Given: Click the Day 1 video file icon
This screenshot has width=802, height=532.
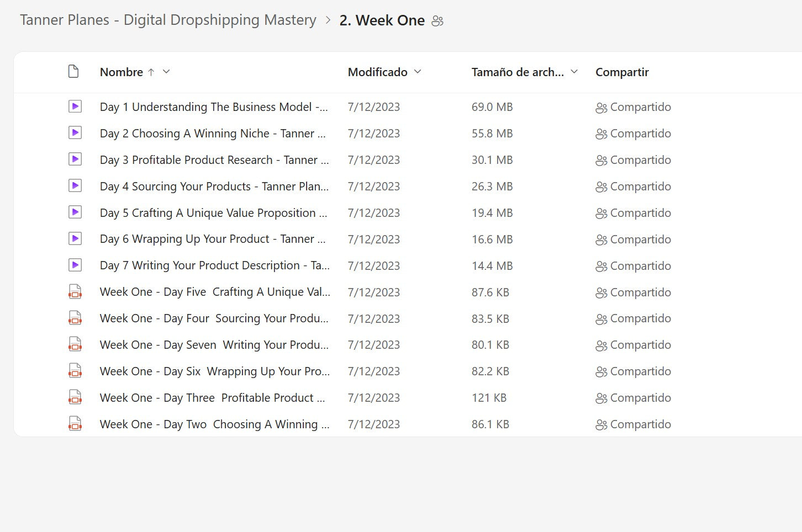Looking at the screenshot, I should (75, 107).
